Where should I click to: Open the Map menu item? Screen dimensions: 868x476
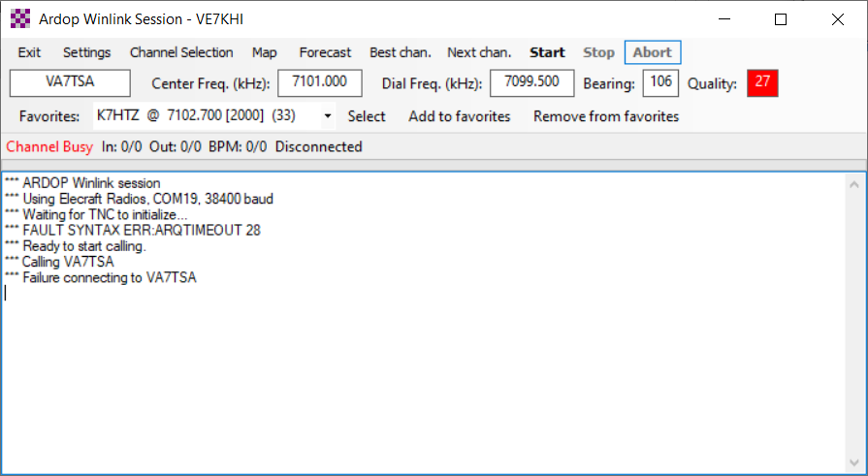pos(265,52)
